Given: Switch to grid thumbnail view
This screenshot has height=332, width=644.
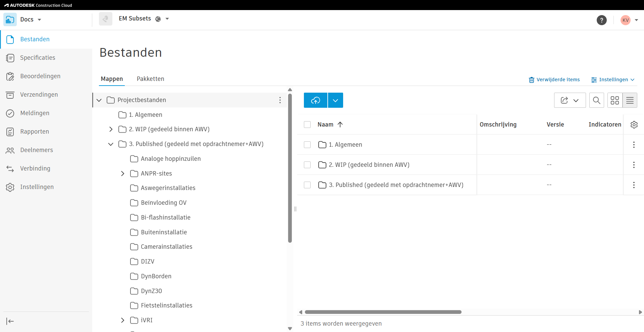Looking at the screenshot, I should 614,100.
